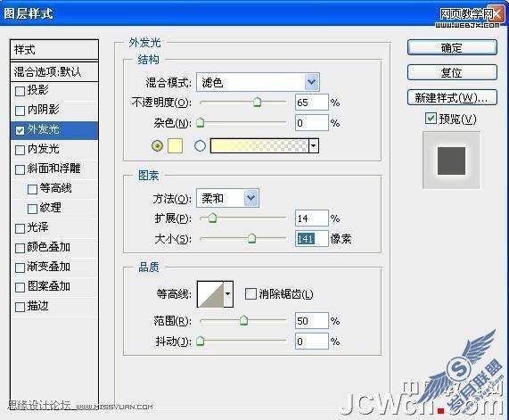The height and width of the screenshot is (420, 509).
Task: Click the opacity value field showing 65
Action: tap(312, 103)
